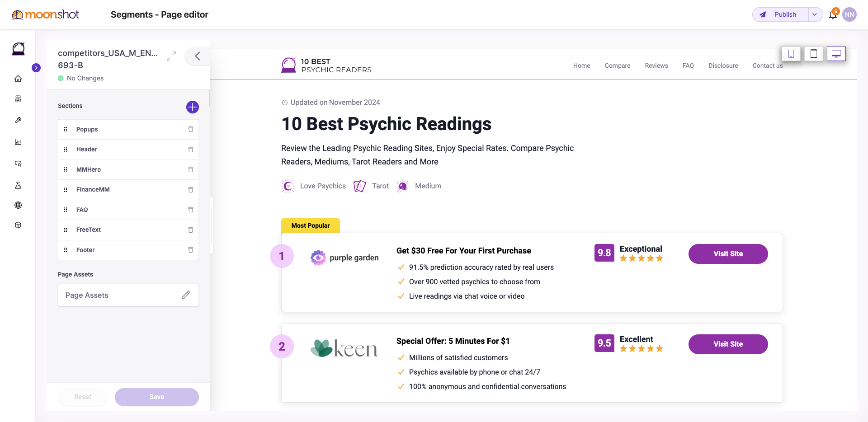Open the wrench tools icon in sidebar
This screenshot has height=422, width=868.
click(18, 120)
